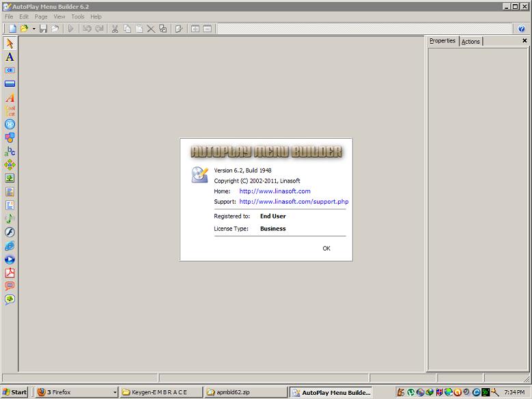
Task: Select the text document box tool
Action: pos(10,192)
